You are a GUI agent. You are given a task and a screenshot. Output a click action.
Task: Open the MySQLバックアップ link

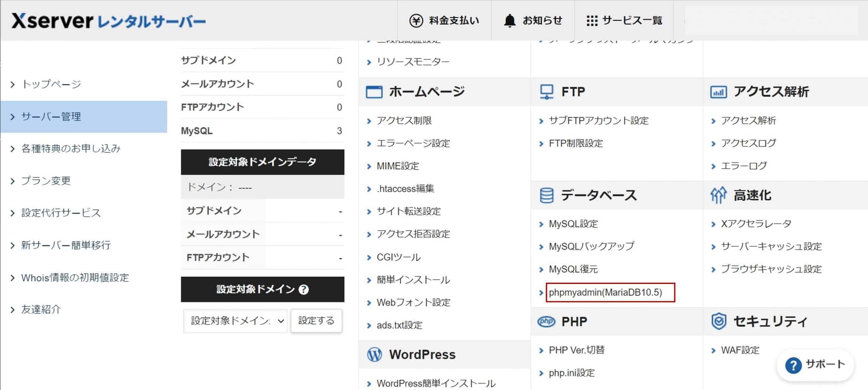click(x=592, y=246)
